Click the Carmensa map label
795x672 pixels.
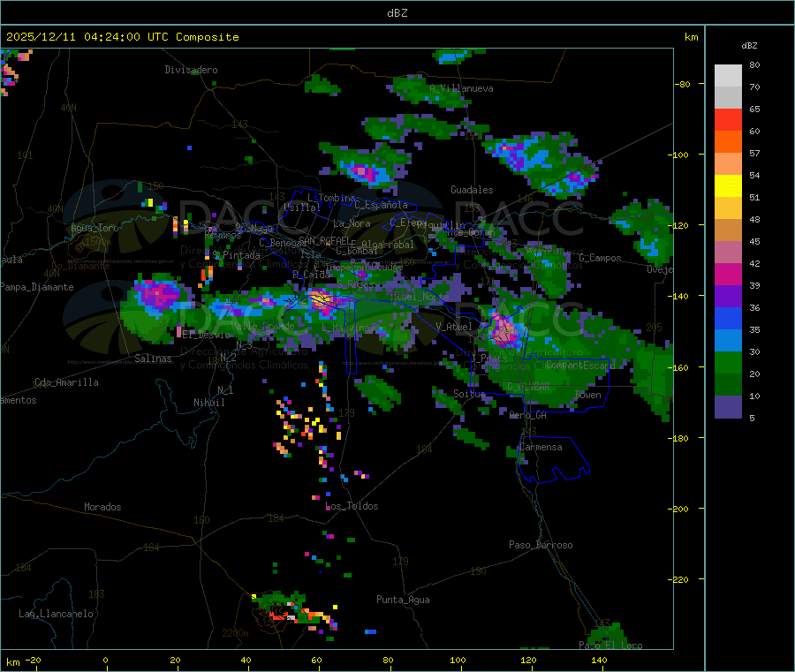tap(541, 447)
